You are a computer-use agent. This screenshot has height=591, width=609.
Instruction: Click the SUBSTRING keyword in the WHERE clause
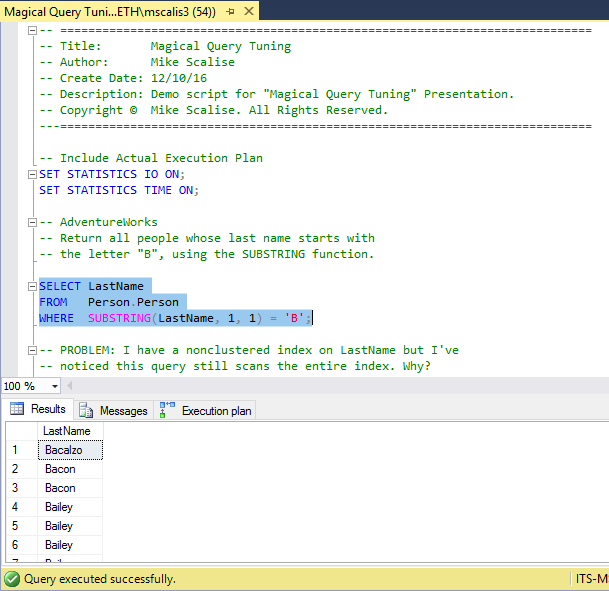119,318
